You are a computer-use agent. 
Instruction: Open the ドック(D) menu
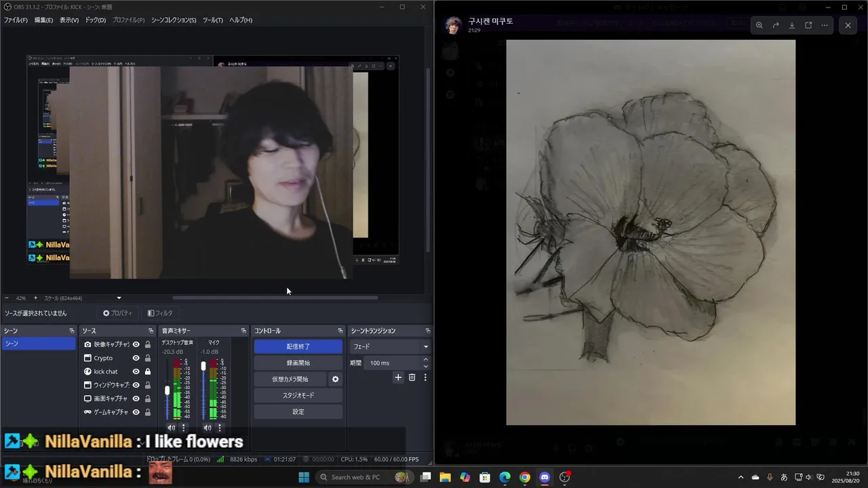(x=96, y=20)
